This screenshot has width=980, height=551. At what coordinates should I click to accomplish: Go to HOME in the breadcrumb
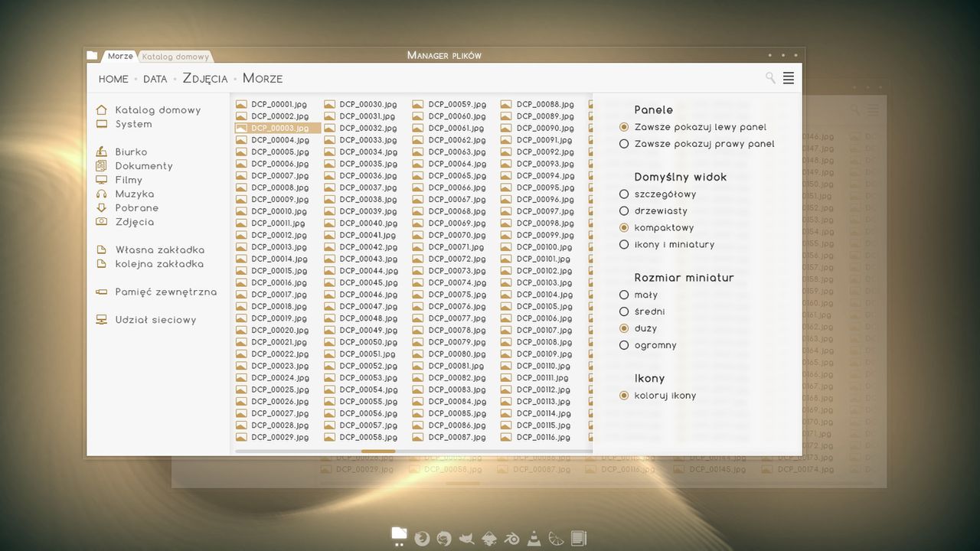pyautogui.click(x=113, y=79)
